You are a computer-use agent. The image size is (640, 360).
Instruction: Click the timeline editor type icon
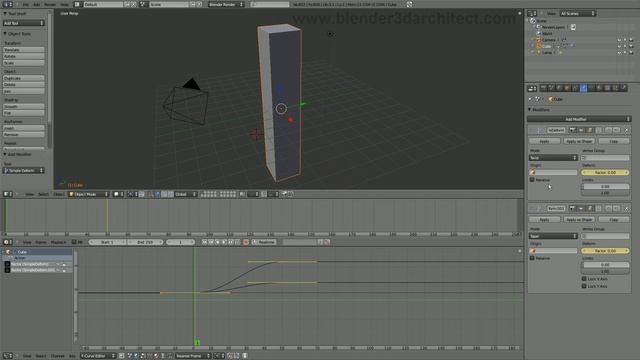[8, 242]
